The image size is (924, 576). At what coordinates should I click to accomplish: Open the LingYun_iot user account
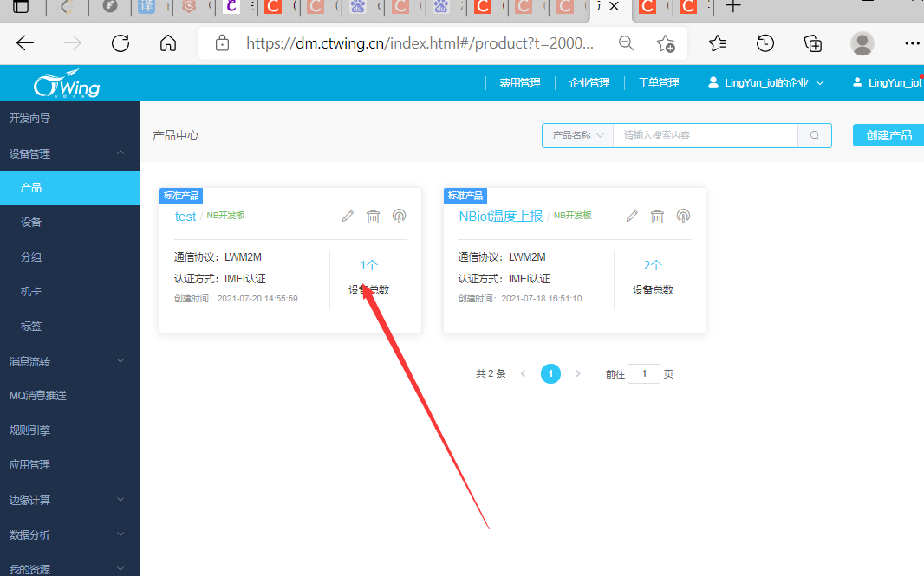click(887, 83)
